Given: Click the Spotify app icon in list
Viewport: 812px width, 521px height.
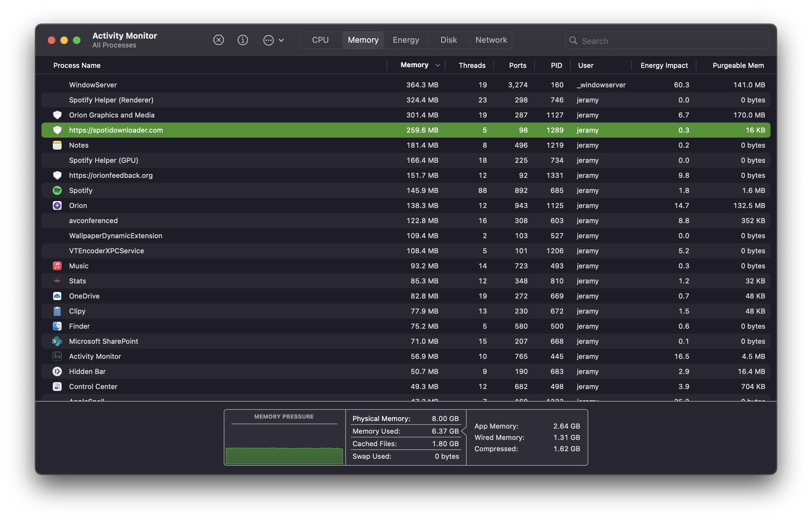Looking at the screenshot, I should tap(57, 190).
